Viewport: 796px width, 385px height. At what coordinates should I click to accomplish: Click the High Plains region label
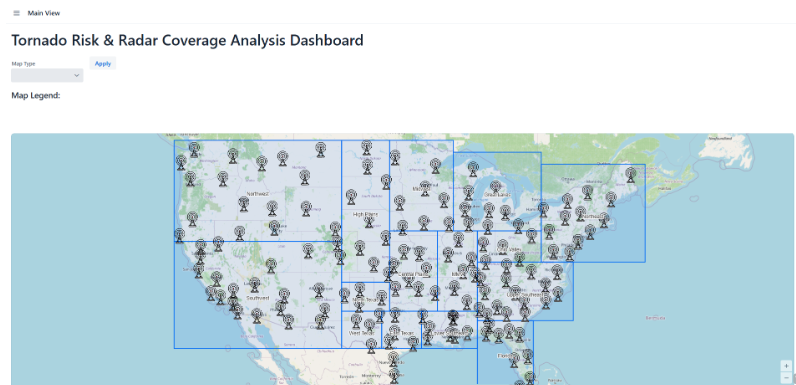(365, 215)
